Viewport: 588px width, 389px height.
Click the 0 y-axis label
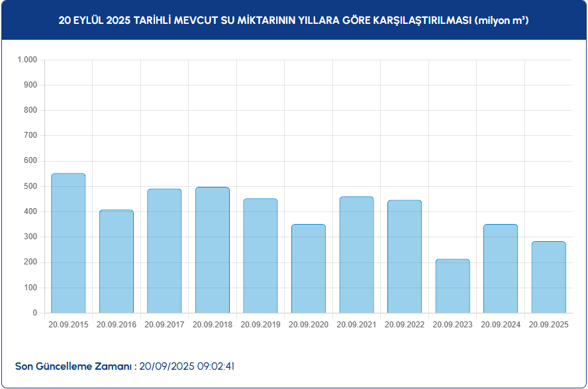(35, 313)
